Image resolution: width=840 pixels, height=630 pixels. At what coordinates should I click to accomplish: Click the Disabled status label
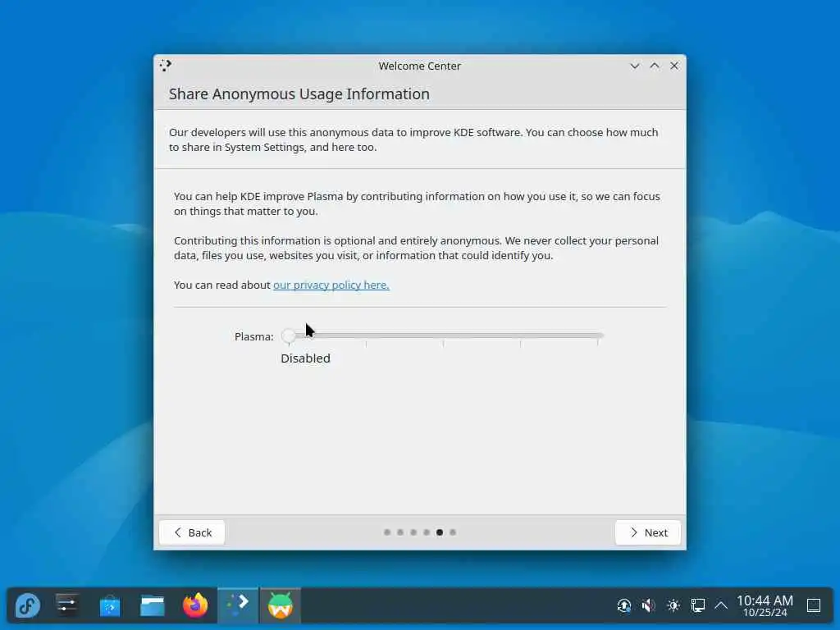point(305,358)
